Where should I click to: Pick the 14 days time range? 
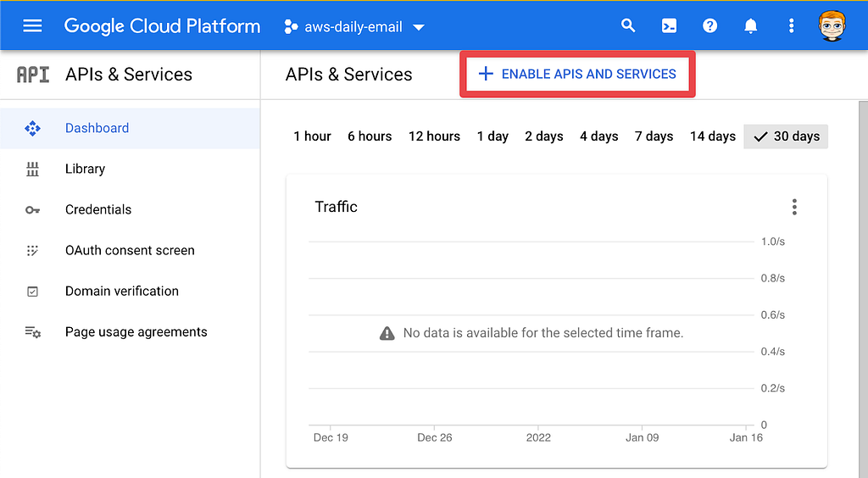pos(712,136)
